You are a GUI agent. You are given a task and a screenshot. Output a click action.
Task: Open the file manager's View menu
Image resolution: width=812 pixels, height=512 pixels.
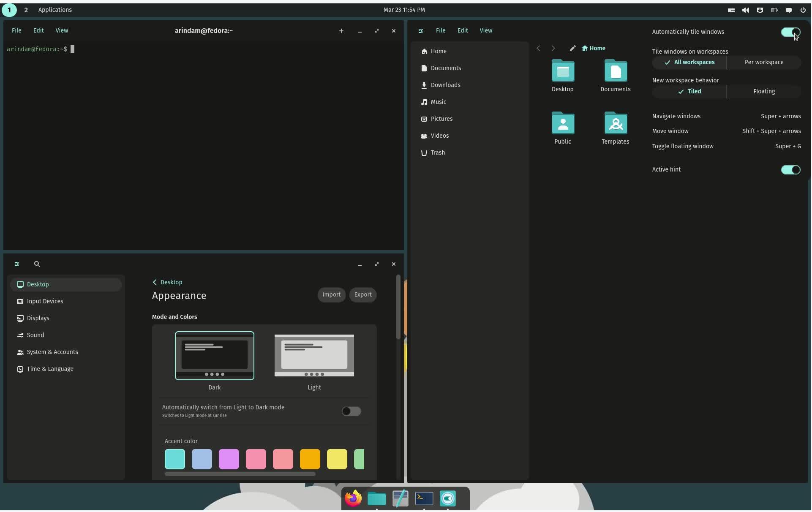click(x=486, y=30)
